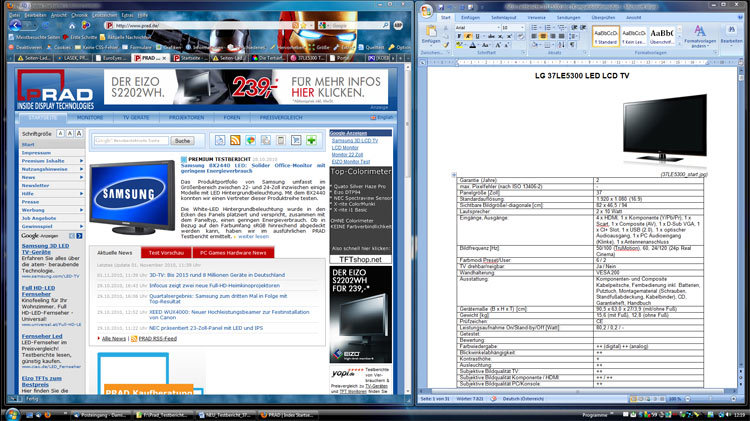
Task: Open the EIZO Monitor Test ad link
Action: [x=351, y=162]
